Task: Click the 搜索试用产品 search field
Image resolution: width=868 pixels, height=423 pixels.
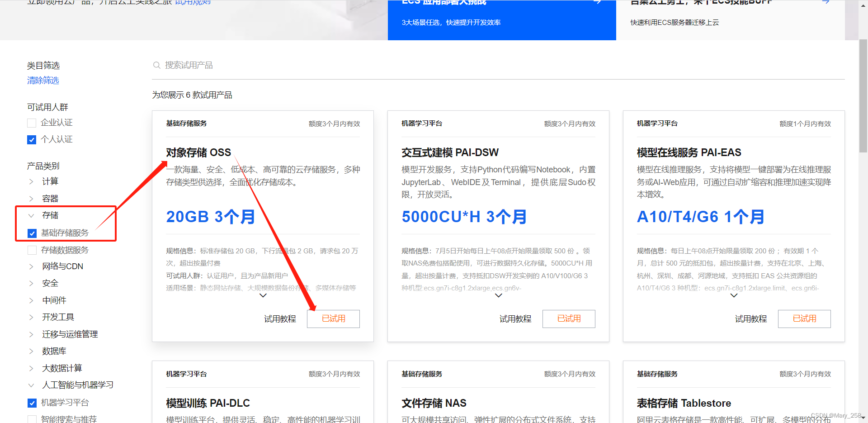Action: [190, 65]
